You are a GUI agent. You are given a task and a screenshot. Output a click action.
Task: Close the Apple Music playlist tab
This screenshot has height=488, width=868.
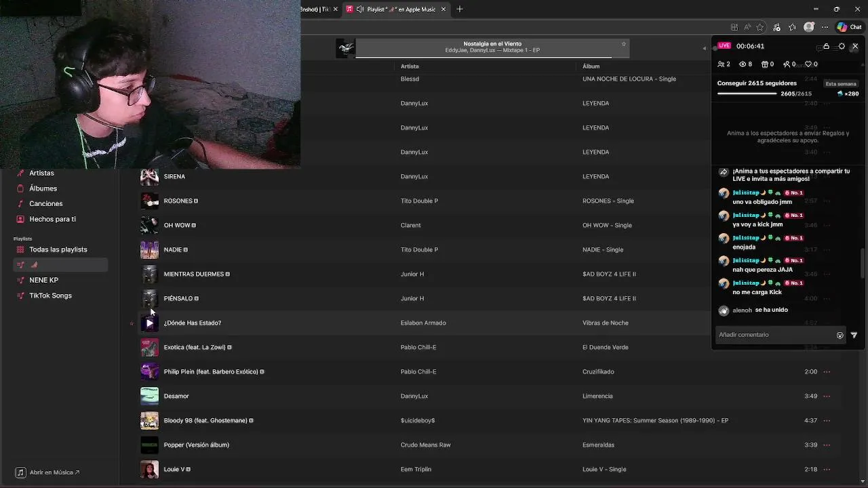443,9
